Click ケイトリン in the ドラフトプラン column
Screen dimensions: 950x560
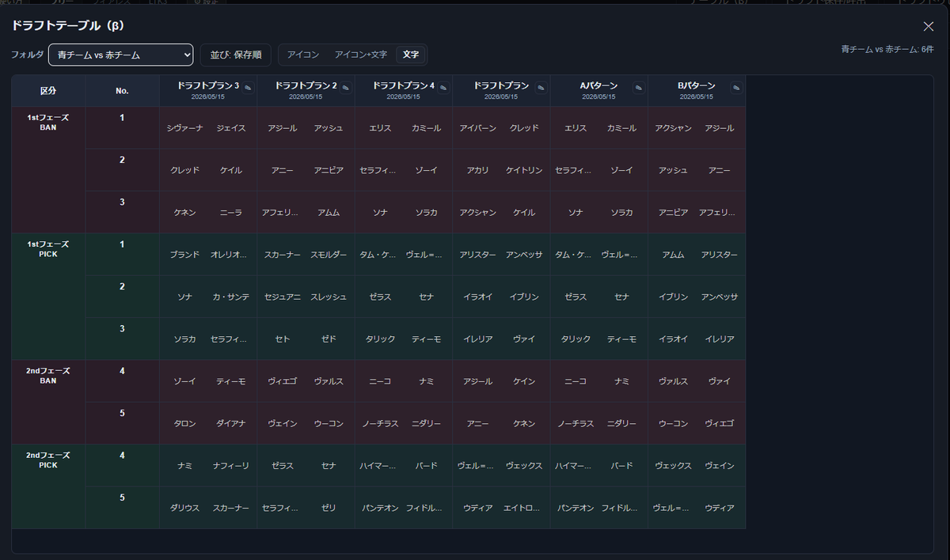524,170
